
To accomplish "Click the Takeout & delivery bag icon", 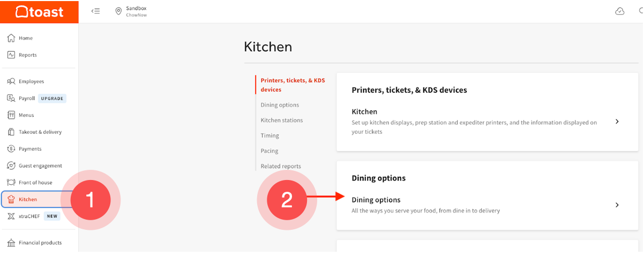I will [x=11, y=132].
